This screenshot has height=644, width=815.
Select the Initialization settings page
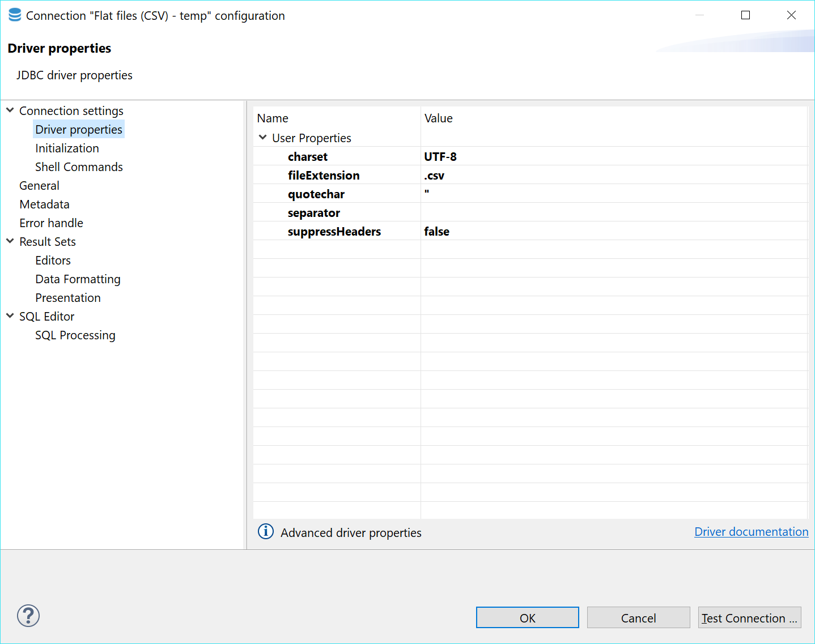(x=66, y=148)
